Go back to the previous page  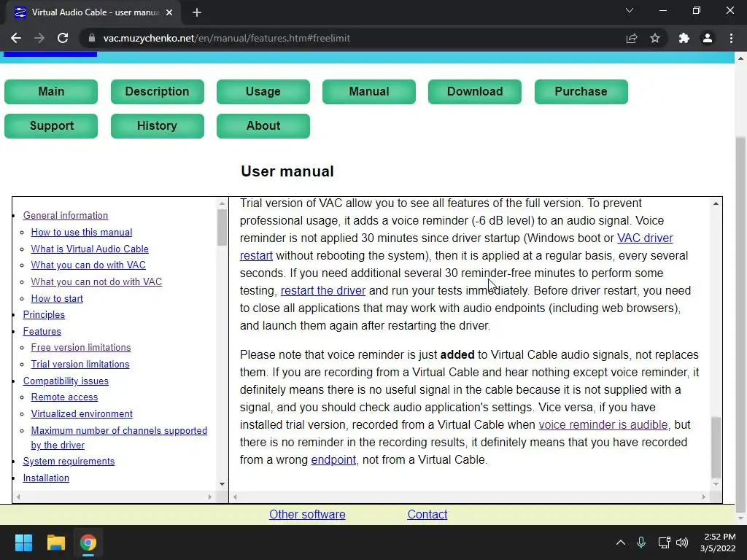16,38
